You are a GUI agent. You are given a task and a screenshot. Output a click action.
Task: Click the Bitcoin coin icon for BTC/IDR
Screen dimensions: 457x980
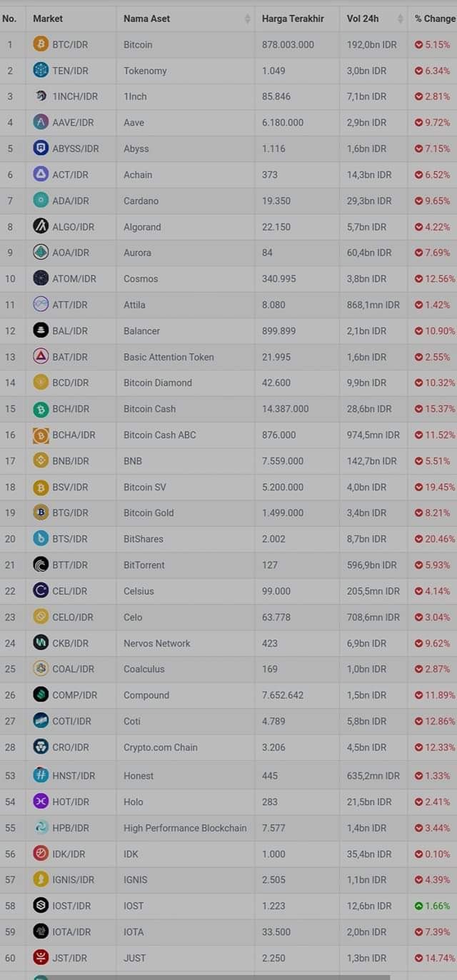click(x=41, y=44)
